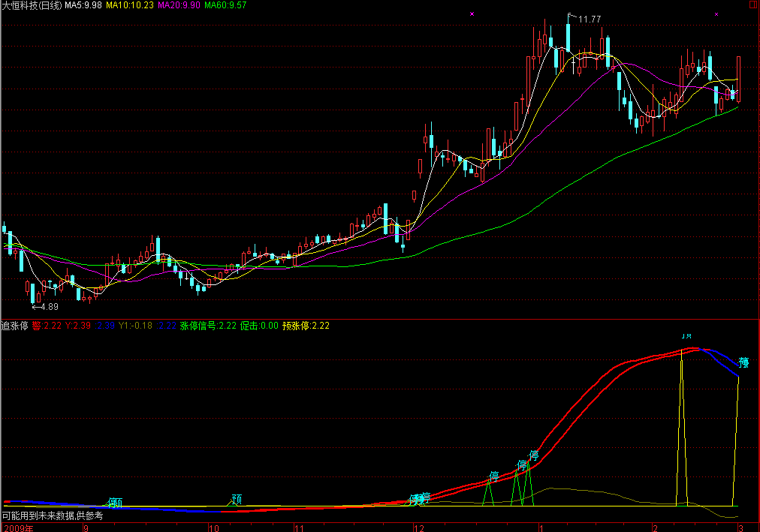Image resolution: width=760 pixels, height=532 pixels.
Task: Select the white MA5:9.98 legend label
Action: coord(83,5)
